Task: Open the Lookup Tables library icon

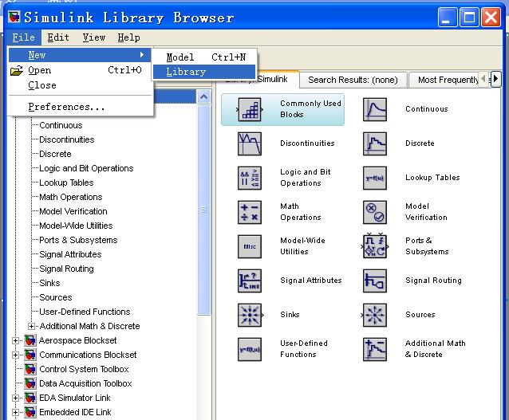Action: (375, 178)
